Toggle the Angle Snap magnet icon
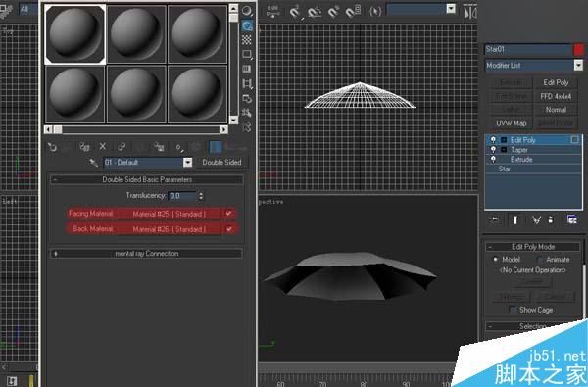The image size is (588, 387). pos(315,13)
